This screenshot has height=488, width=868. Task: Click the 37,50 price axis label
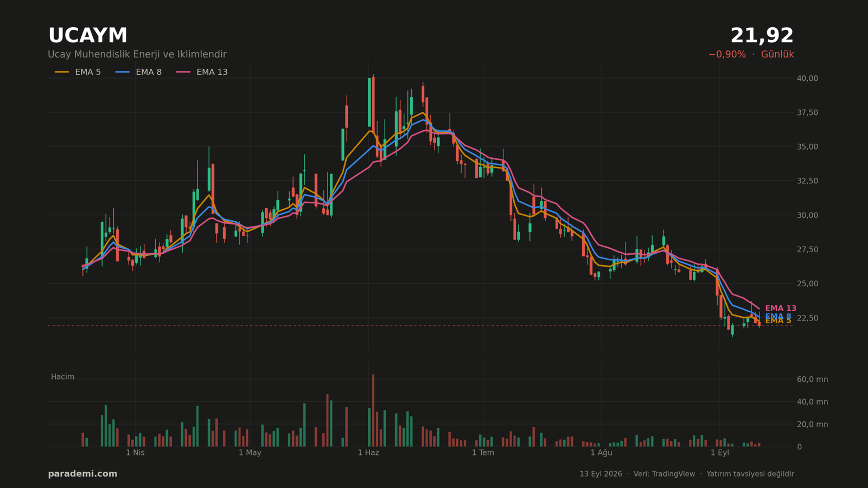807,113
